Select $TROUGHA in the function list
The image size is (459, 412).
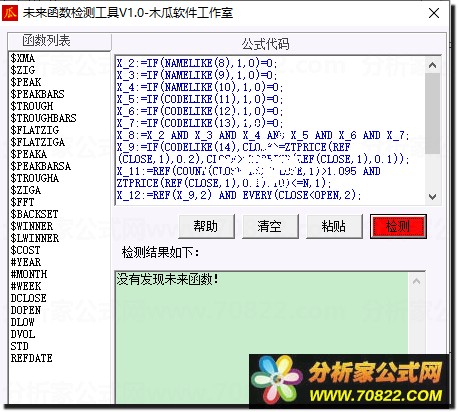click(35, 178)
